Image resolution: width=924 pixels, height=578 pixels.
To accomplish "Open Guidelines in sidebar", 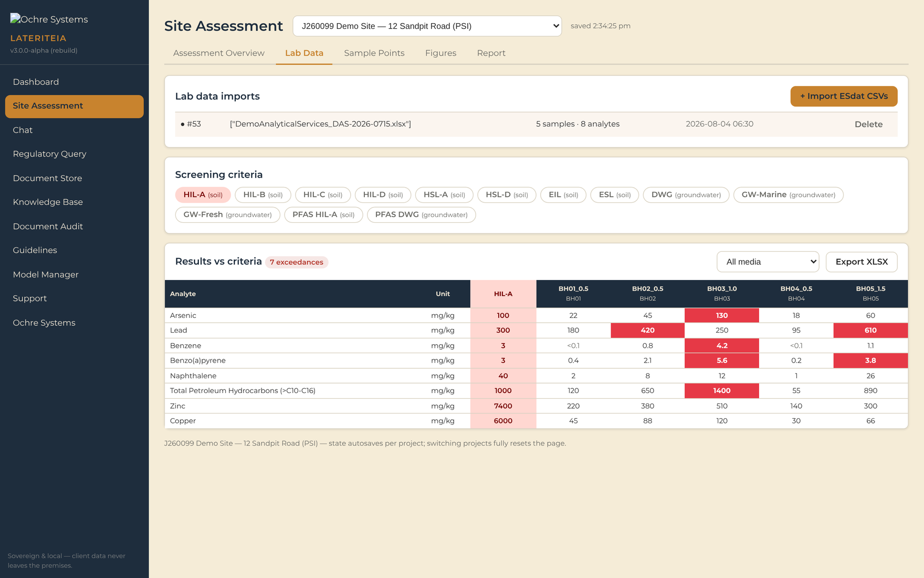I will (x=74, y=250).
